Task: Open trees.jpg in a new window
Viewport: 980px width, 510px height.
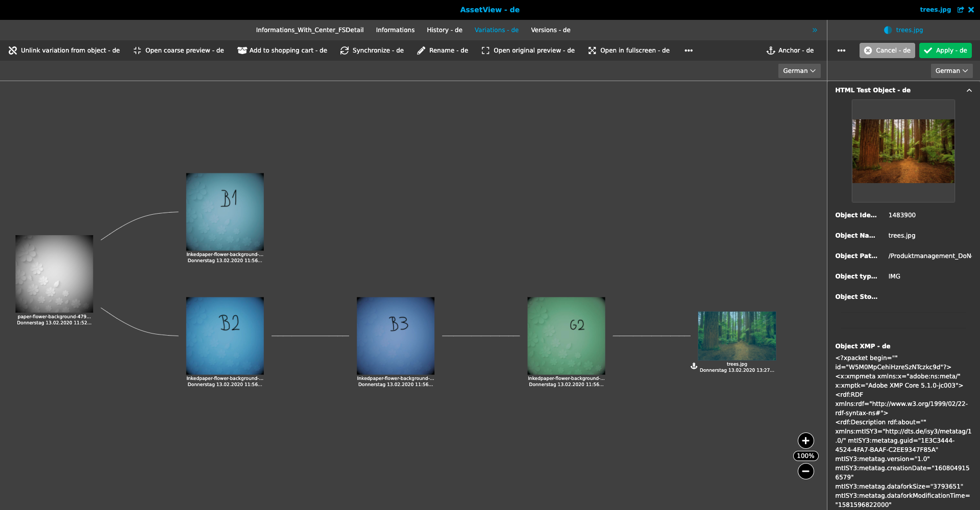Action: click(960, 10)
